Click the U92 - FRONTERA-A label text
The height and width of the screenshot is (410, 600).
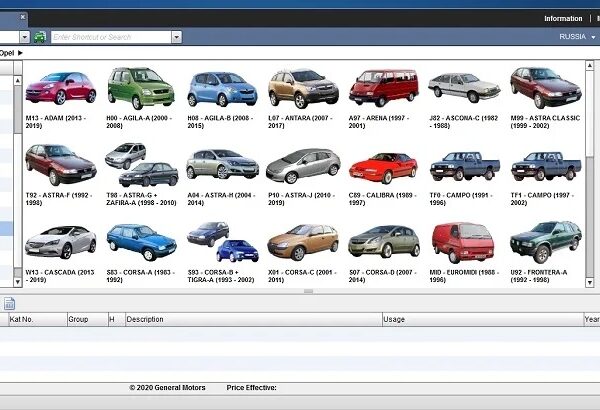tap(539, 276)
